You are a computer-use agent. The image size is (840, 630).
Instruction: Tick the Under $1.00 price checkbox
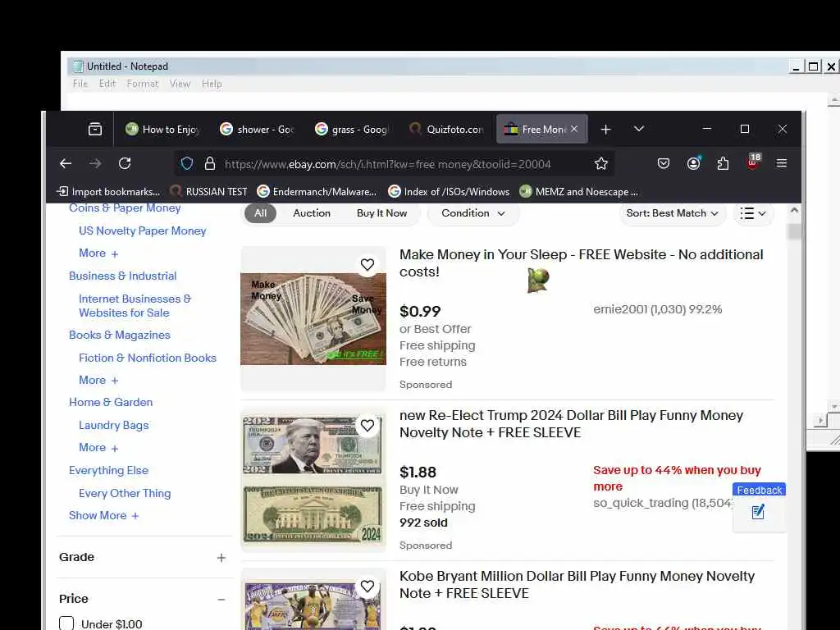point(66,623)
